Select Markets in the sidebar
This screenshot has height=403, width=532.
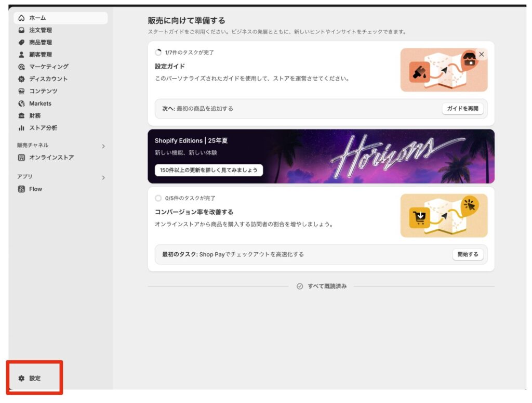[61, 103]
